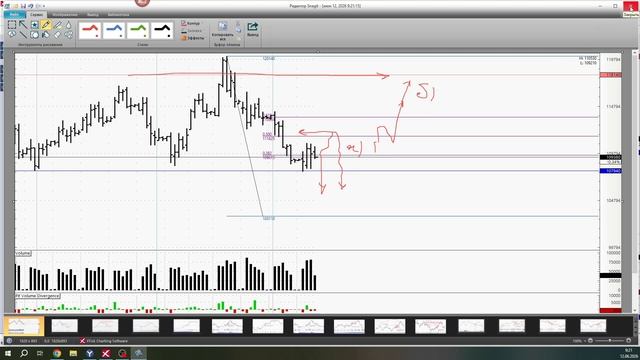This screenshot has width=640, height=360.
Task: Select the fourth capture thumbnail in tray
Action: click(x=146, y=326)
